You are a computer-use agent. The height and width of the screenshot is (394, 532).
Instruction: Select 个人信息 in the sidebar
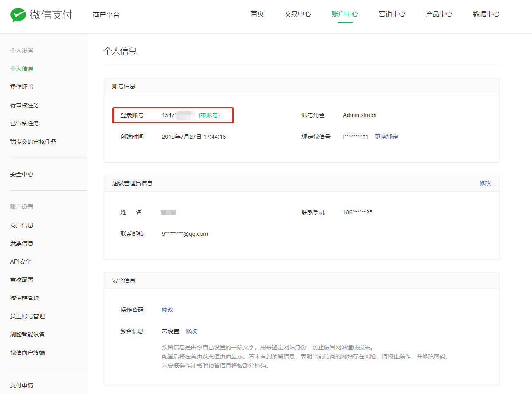(x=21, y=69)
